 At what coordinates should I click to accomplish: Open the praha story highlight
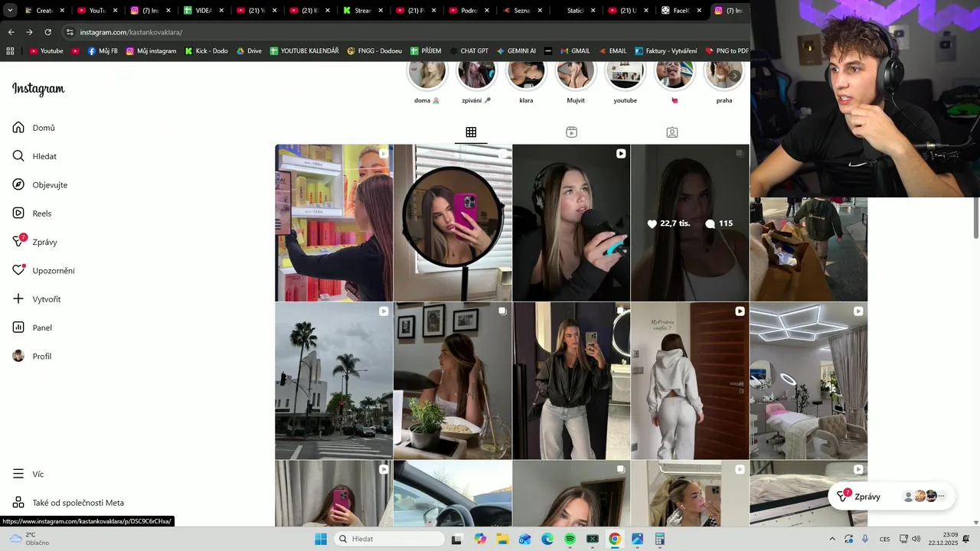[x=724, y=75]
